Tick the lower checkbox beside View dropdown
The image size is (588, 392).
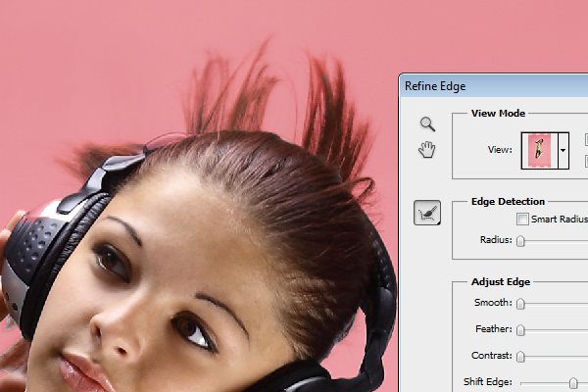click(585, 160)
